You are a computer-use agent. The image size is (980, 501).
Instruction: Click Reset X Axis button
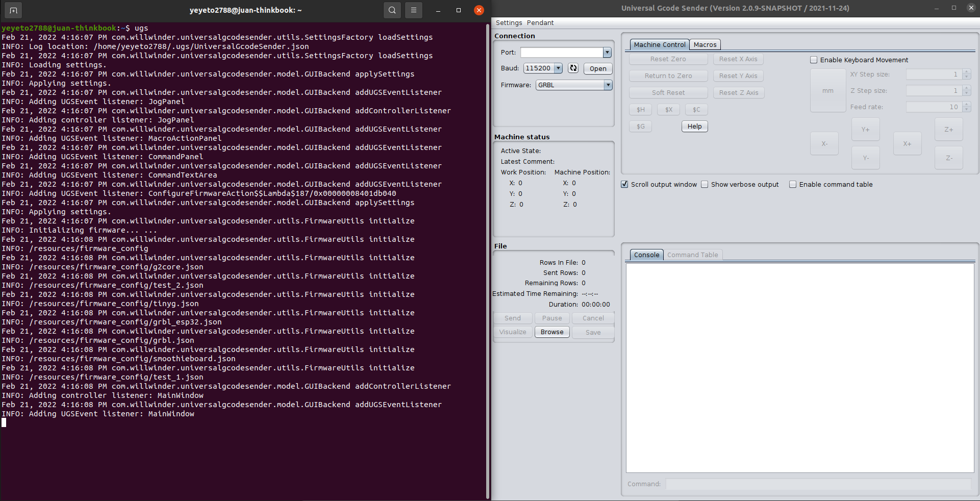[738, 59]
